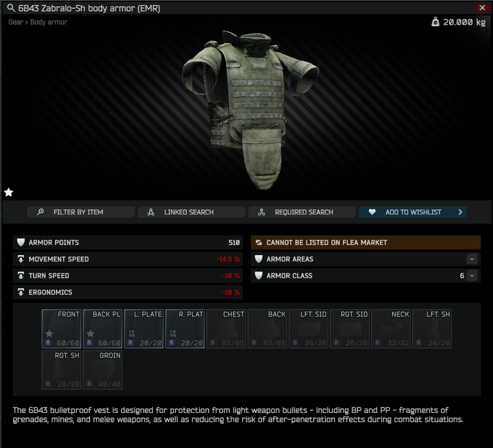This screenshot has width=493, height=448.
Task: Select the LFT. SH armor slot
Action: click(x=432, y=329)
